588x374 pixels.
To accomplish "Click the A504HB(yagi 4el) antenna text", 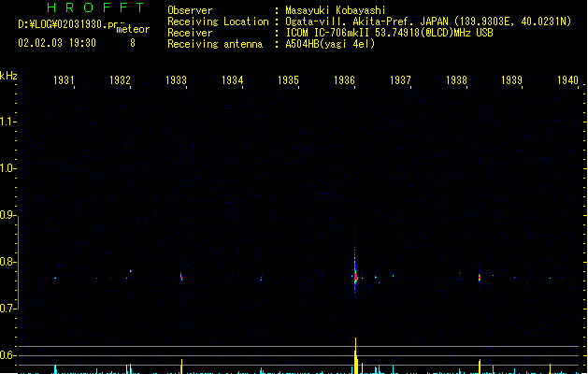I will pyautogui.click(x=330, y=44).
